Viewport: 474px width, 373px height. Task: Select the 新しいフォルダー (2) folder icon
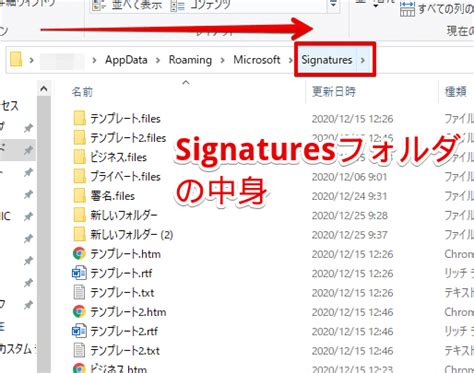pos(79,234)
